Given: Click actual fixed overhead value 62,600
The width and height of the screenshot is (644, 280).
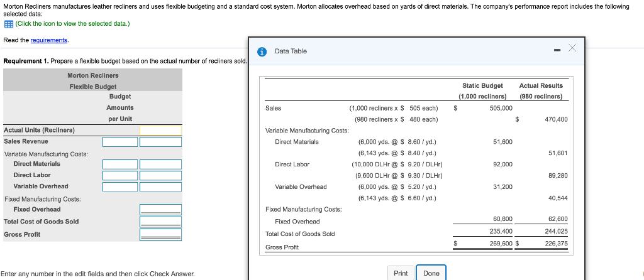Looking at the screenshot, I should point(558,219).
